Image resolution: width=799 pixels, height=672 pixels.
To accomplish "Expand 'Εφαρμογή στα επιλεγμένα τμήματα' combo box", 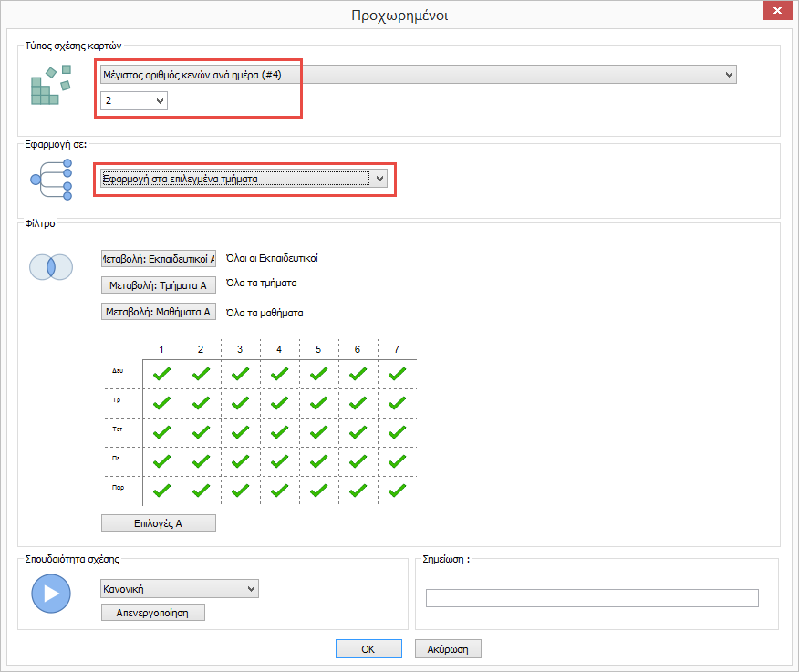I will pyautogui.click(x=244, y=179).
